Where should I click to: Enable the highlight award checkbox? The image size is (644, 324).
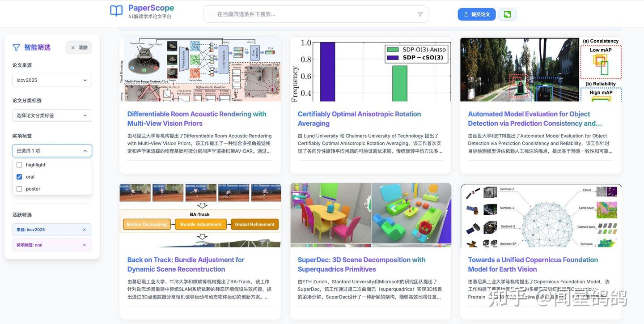[x=19, y=164]
